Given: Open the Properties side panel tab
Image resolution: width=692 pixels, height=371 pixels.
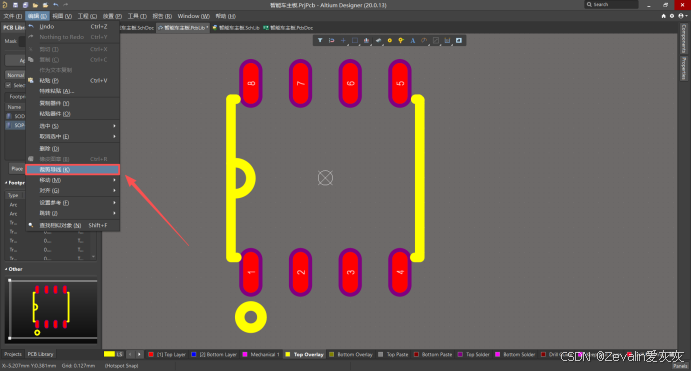Looking at the screenshot, I should (x=684, y=68).
